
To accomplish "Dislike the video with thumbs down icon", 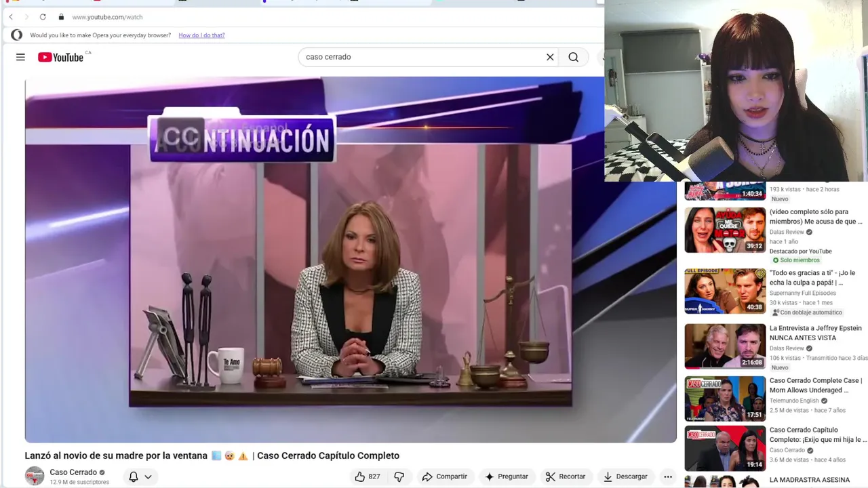I will pos(399,476).
